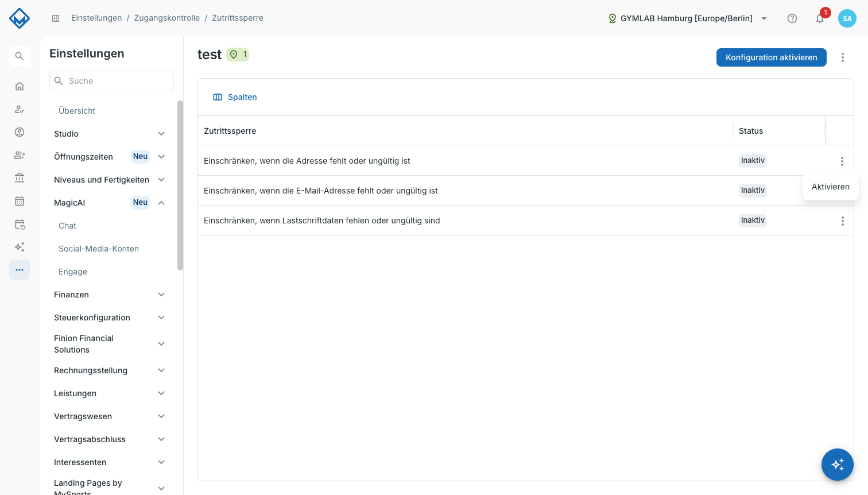
Task: Select Aktivieren in the popup menu
Action: [x=831, y=187]
